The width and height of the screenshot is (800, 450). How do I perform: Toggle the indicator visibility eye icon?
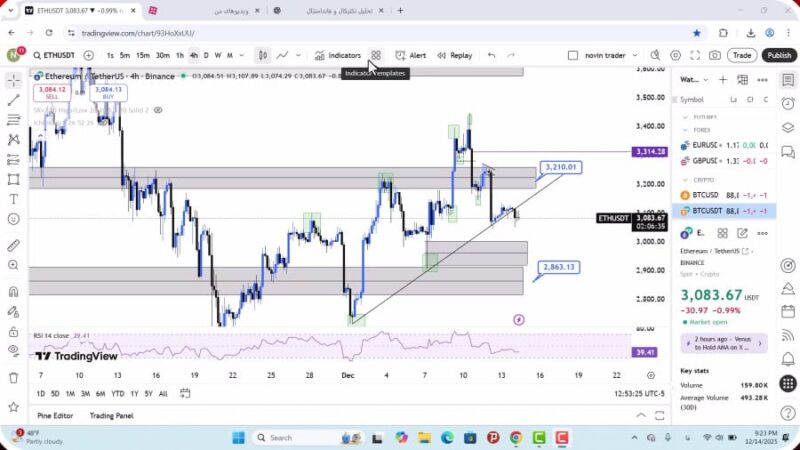pyautogui.click(x=13, y=350)
